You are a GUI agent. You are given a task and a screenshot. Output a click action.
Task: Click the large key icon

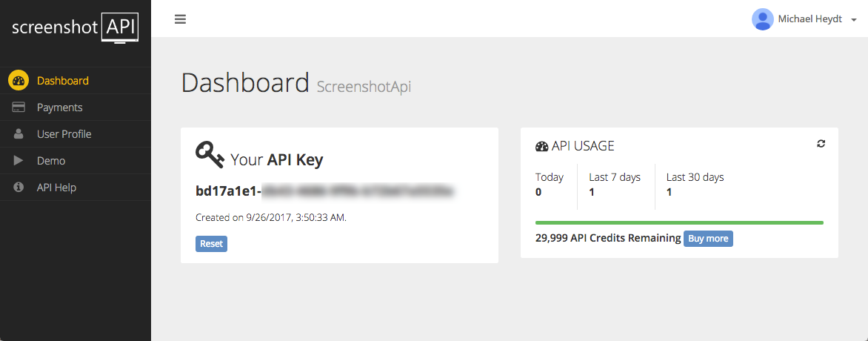point(210,155)
